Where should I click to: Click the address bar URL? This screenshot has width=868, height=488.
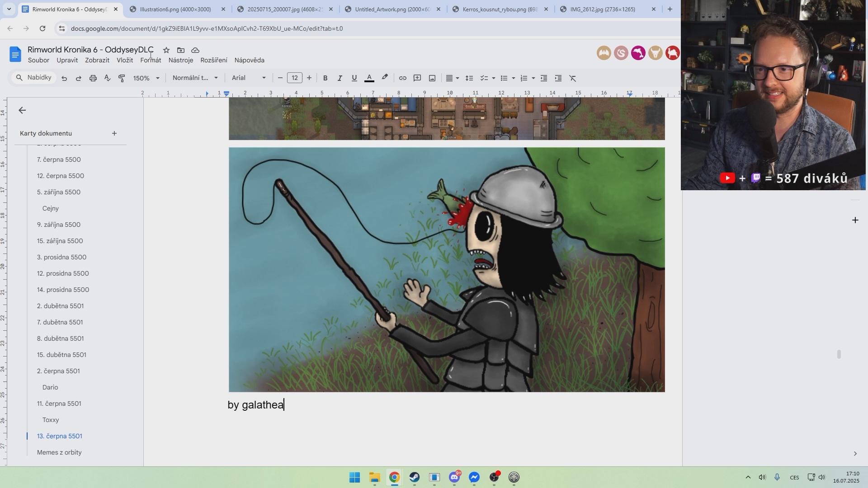coord(207,28)
